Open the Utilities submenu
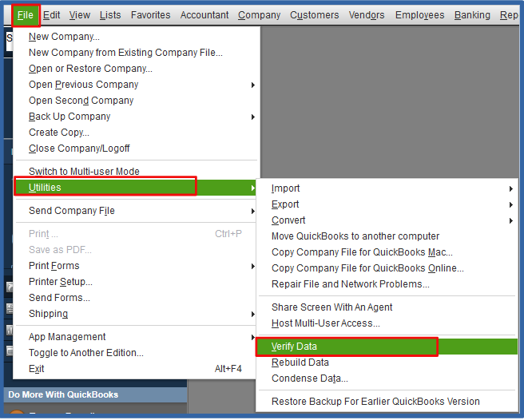 pyautogui.click(x=135, y=188)
